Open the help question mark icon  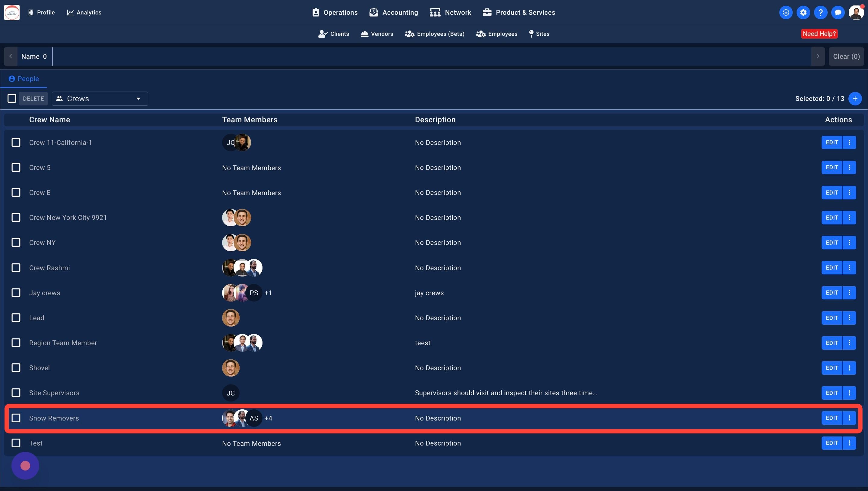click(820, 12)
